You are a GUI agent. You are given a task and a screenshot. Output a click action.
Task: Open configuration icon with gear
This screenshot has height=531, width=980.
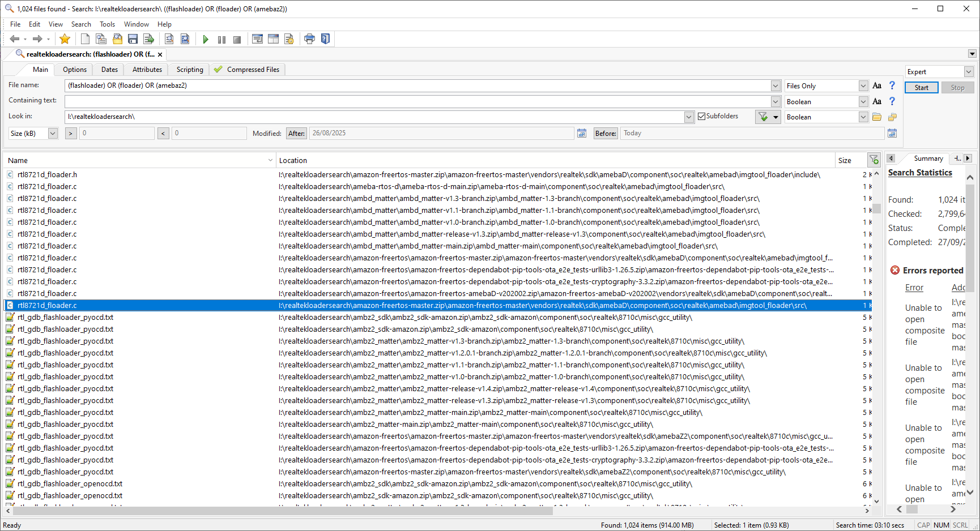pos(289,39)
